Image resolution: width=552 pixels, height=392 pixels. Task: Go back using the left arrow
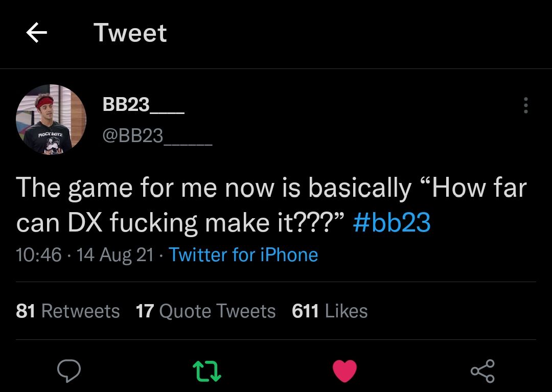pyautogui.click(x=37, y=34)
